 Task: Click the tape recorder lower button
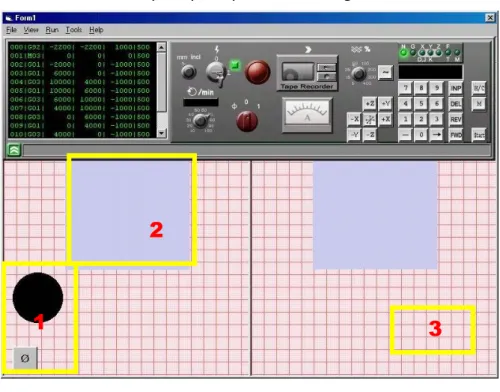[x=326, y=77]
